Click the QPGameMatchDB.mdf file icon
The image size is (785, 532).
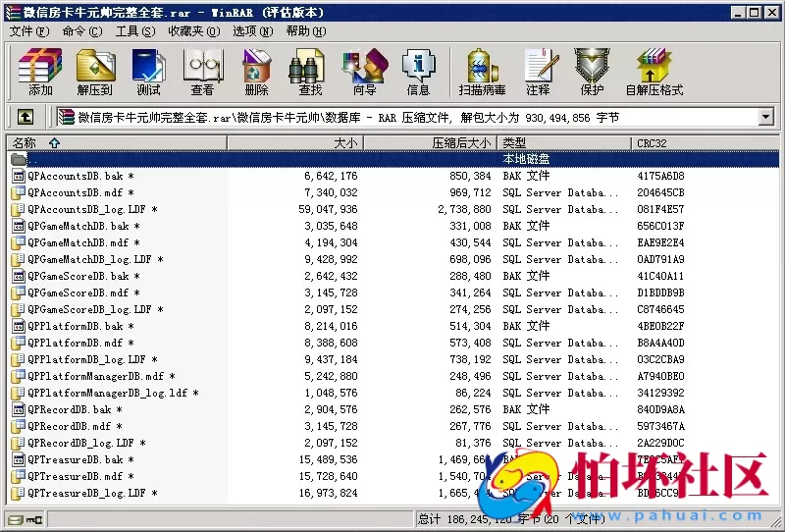point(18,242)
